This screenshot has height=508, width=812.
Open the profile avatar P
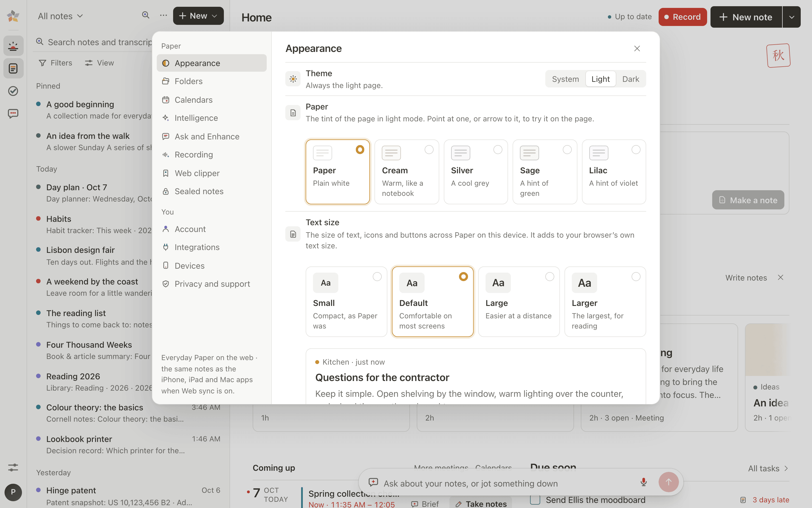(x=14, y=492)
